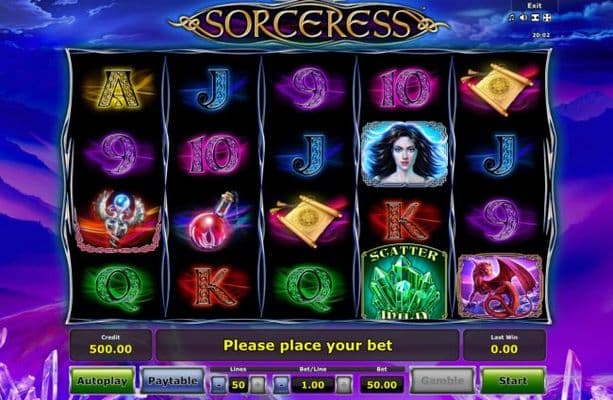Open the Paytable

(x=172, y=380)
